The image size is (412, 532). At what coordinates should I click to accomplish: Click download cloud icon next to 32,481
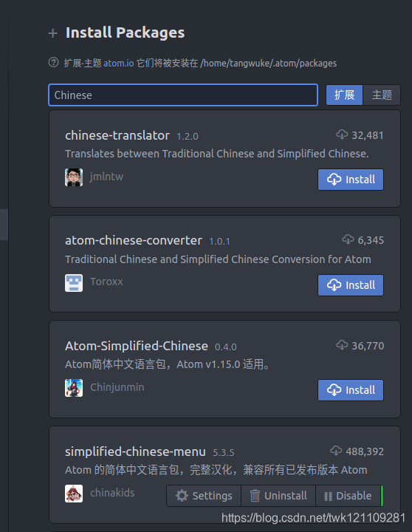click(x=342, y=134)
